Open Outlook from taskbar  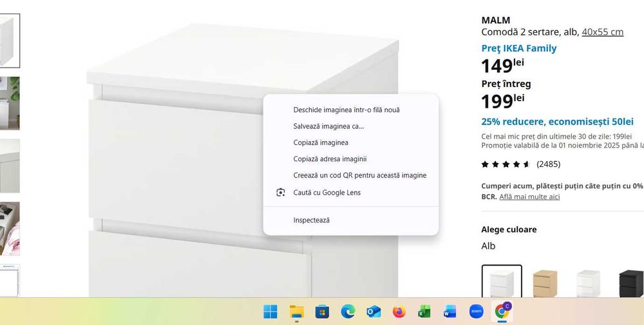[374, 311]
